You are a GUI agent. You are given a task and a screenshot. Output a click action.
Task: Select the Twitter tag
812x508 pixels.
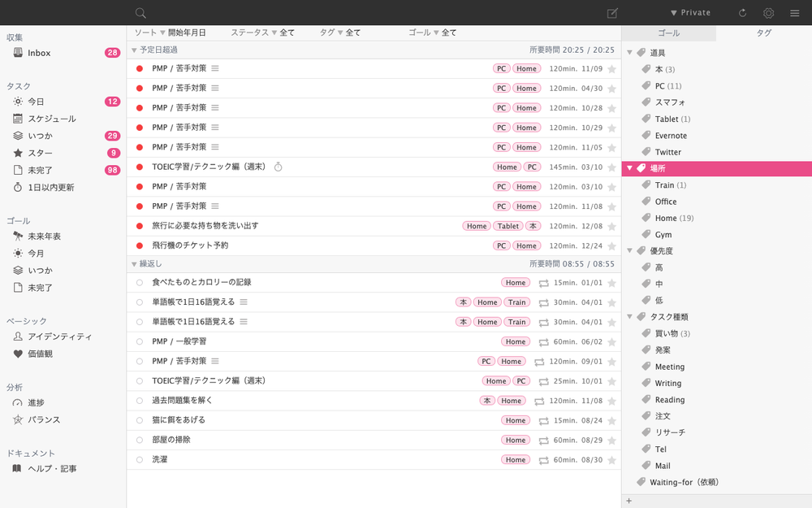pos(667,153)
